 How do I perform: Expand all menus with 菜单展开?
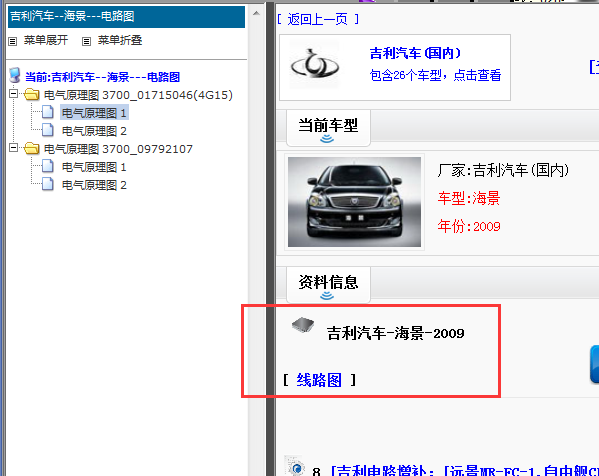pos(46,40)
